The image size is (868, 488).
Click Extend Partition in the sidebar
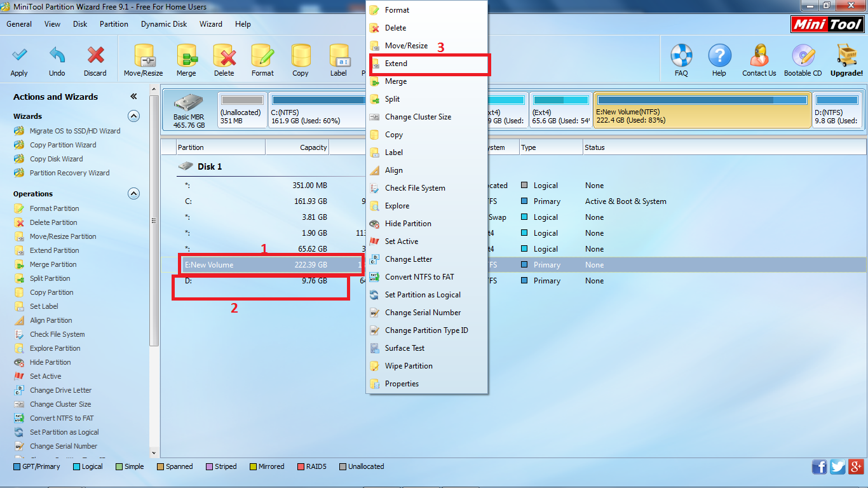tap(55, 250)
